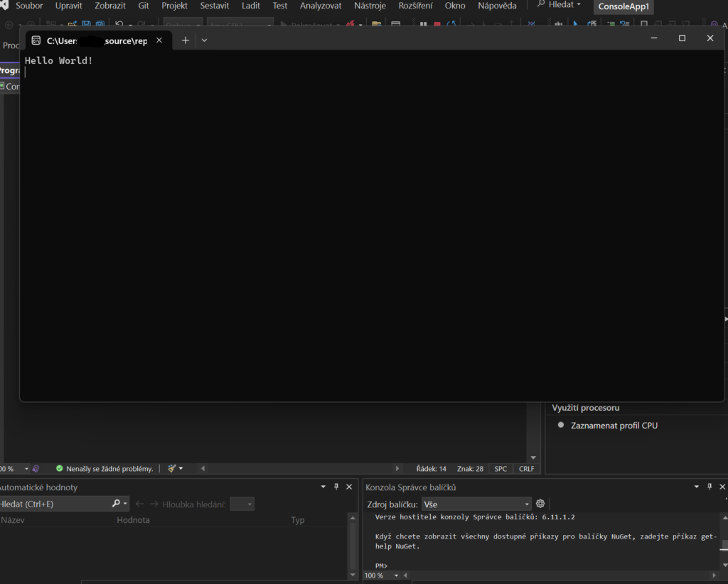Toggle the SPC indentation indicator

pos(500,469)
